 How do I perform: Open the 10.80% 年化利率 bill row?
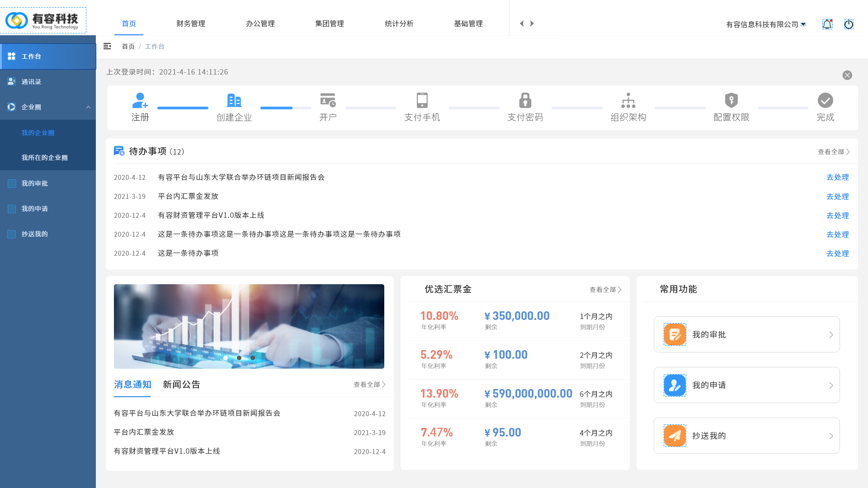tap(519, 321)
